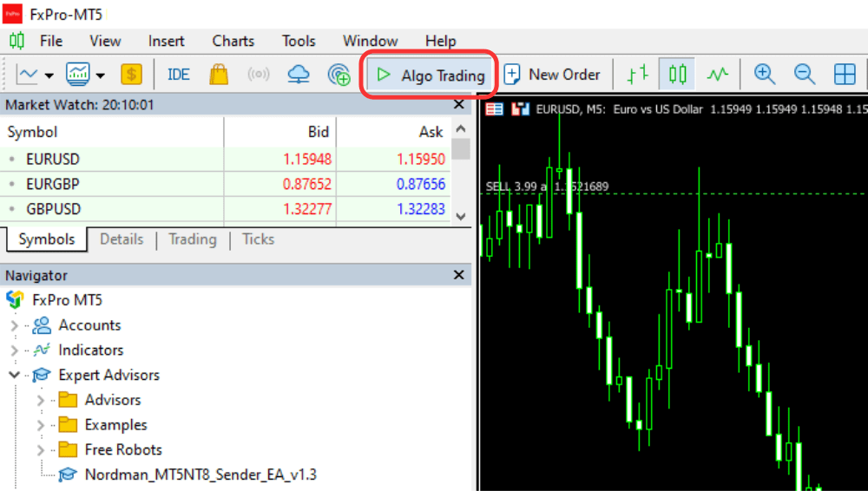Click the depth of market chart icon
This screenshot has width=868, height=491.
[520, 109]
